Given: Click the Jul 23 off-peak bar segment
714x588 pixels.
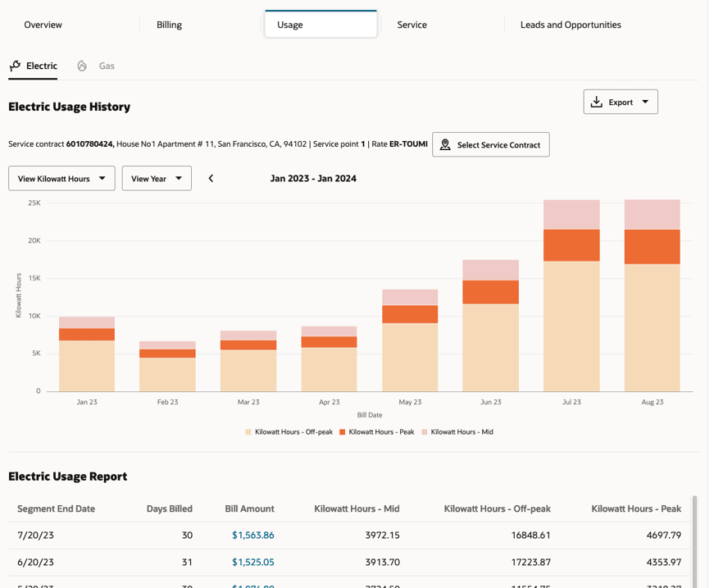Looking at the screenshot, I should pyautogui.click(x=571, y=326).
